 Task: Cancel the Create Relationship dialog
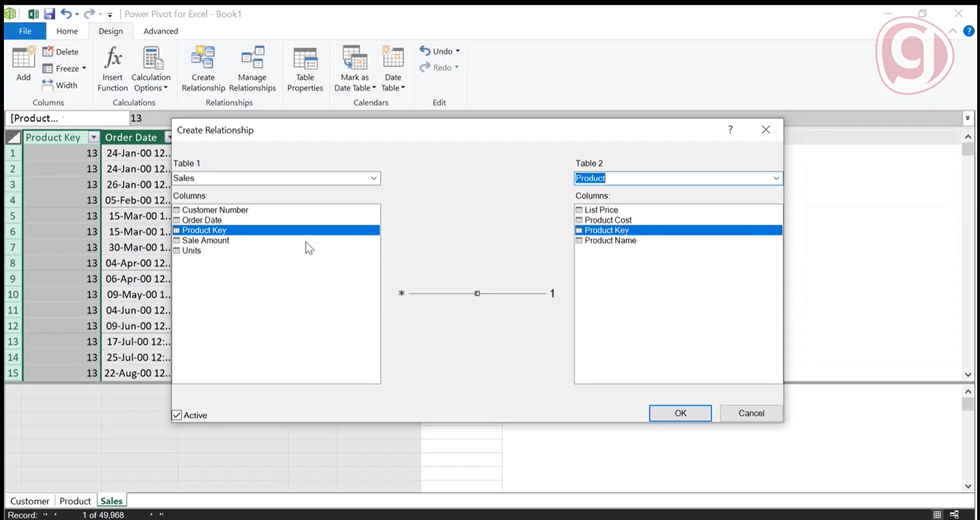(x=751, y=413)
